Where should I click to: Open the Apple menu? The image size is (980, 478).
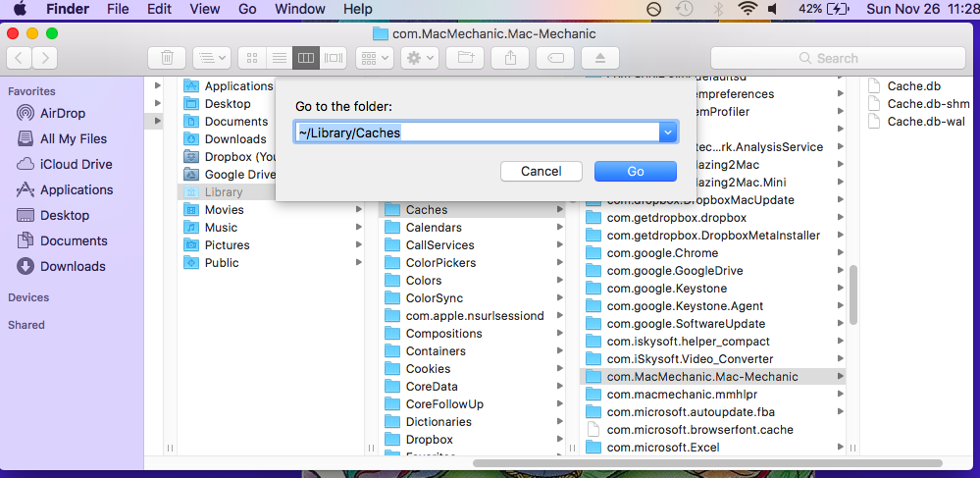click(x=20, y=9)
